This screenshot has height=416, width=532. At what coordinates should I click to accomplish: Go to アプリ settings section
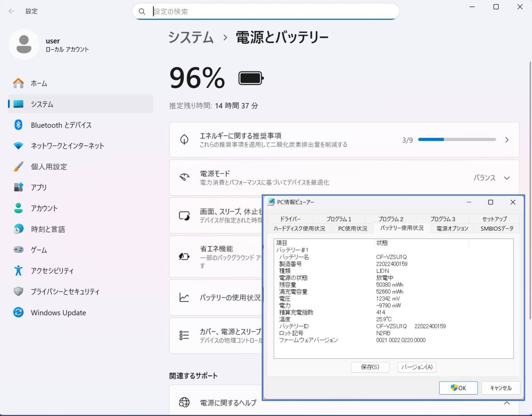39,188
